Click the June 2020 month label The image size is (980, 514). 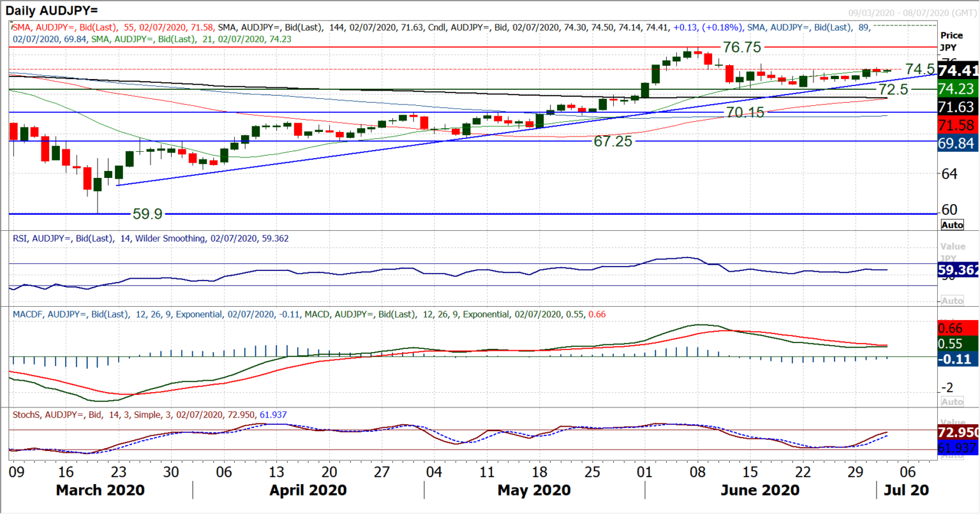point(759,490)
